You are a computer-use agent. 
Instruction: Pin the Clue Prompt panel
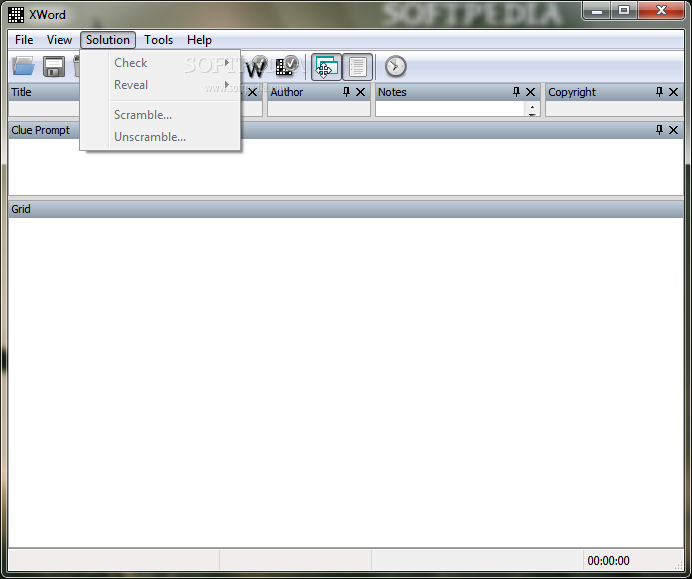pyautogui.click(x=659, y=130)
